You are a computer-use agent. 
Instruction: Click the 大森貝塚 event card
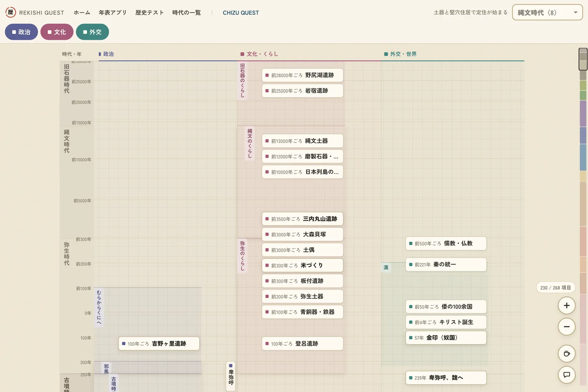(302, 234)
